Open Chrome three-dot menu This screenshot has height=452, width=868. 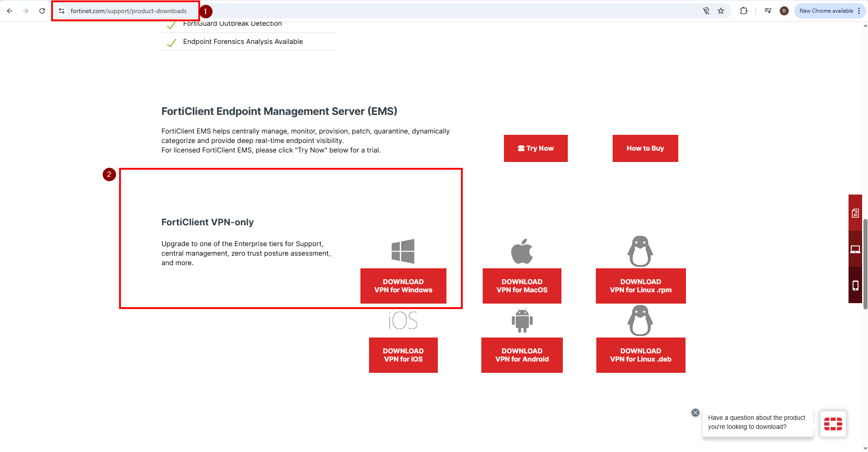coord(859,11)
